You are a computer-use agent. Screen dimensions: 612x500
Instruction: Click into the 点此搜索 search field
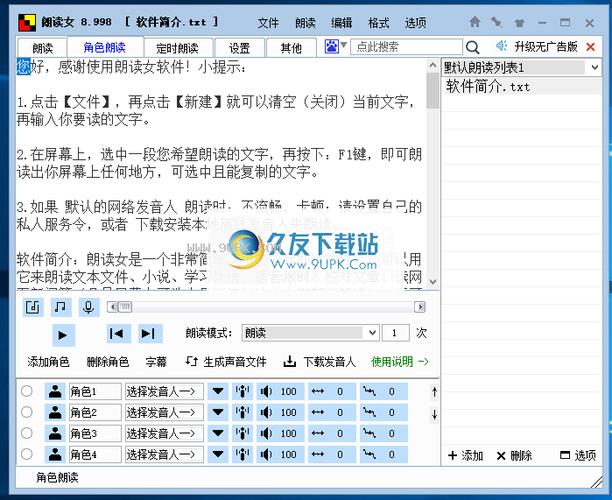click(405, 47)
